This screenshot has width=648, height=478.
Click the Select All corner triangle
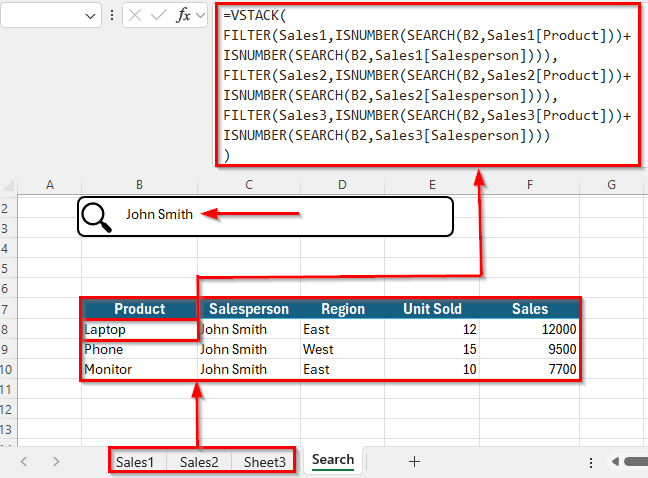(9, 185)
